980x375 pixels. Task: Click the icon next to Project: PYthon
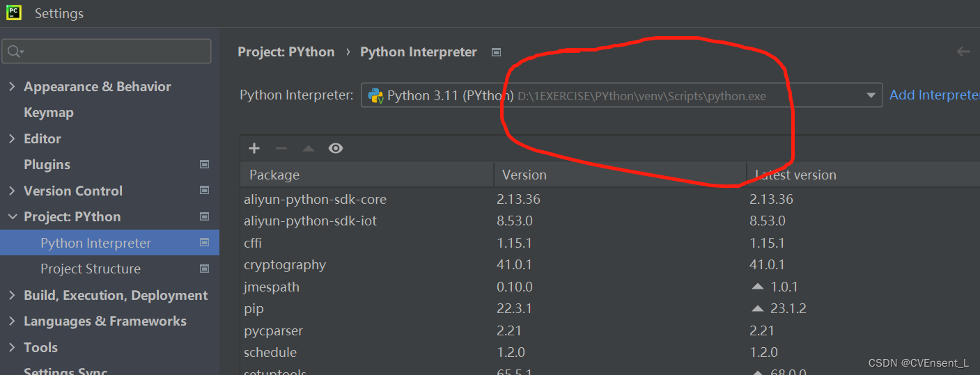[205, 216]
